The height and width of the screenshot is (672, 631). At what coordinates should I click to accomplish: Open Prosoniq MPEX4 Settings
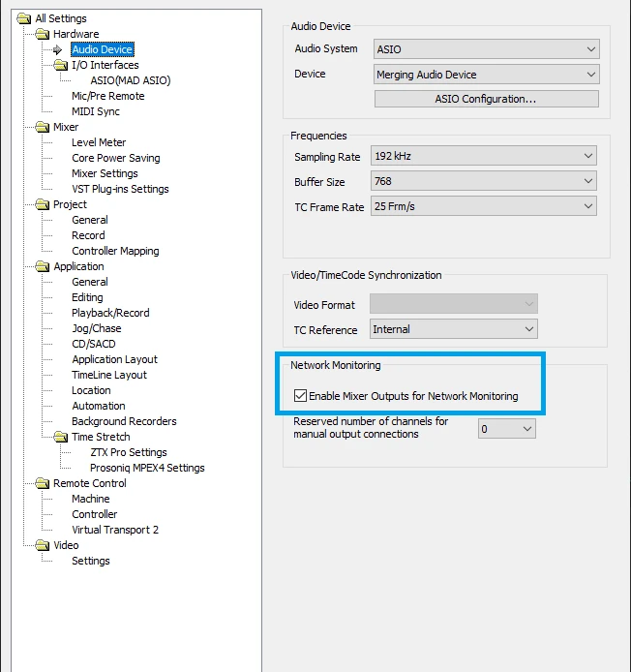[x=147, y=468]
